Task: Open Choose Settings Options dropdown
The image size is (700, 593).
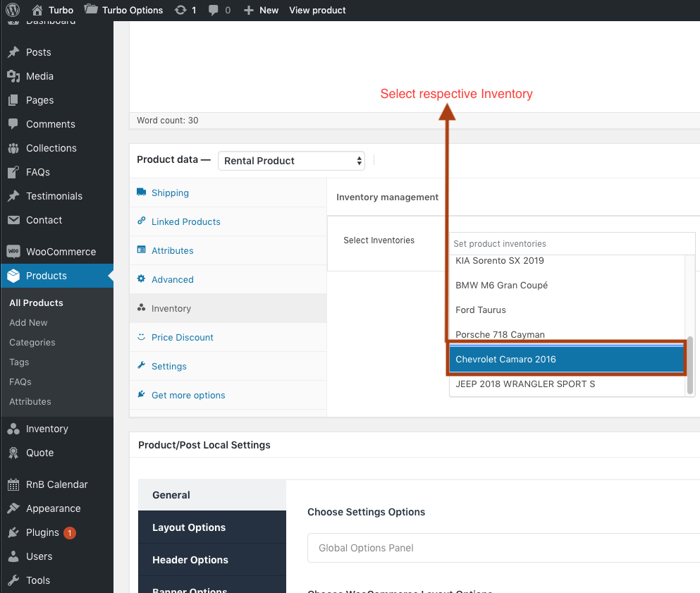Action: tap(503, 548)
